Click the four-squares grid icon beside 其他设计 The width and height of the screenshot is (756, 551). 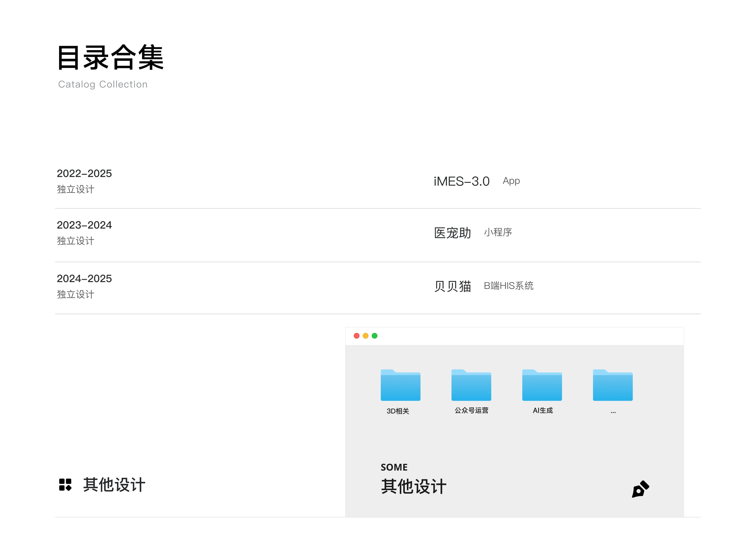[x=65, y=485]
